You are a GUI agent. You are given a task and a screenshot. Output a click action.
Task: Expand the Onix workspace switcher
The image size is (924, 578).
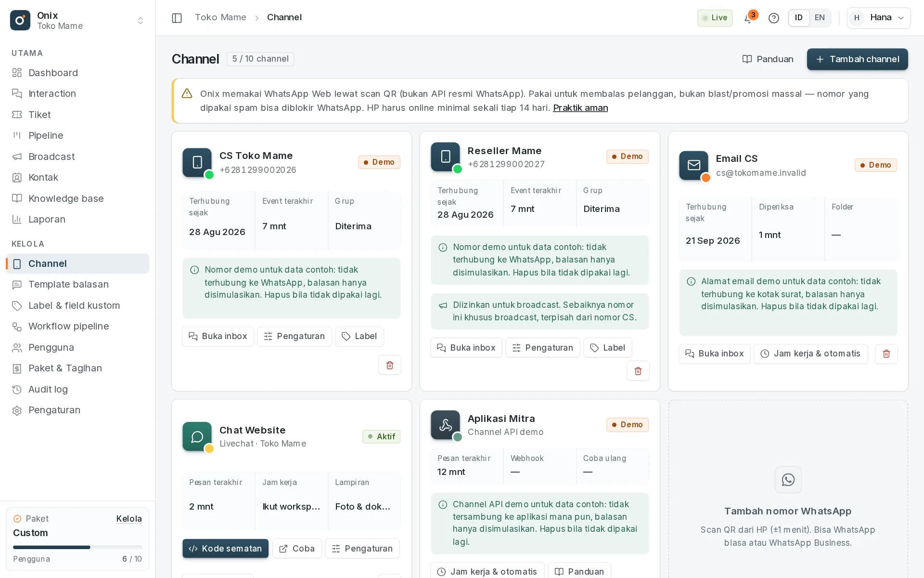(140, 20)
